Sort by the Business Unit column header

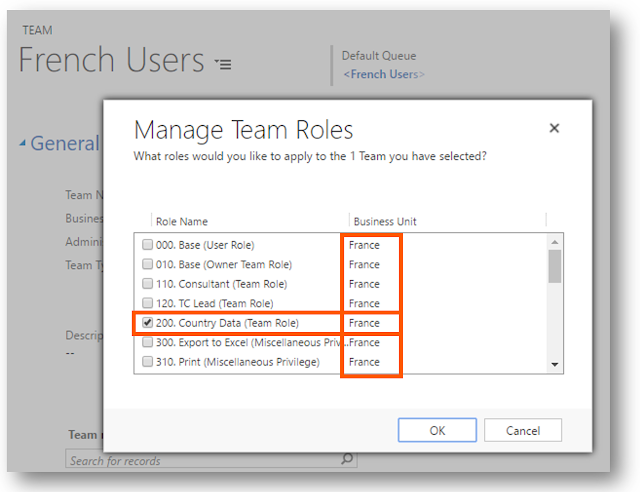pyautogui.click(x=385, y=221)
